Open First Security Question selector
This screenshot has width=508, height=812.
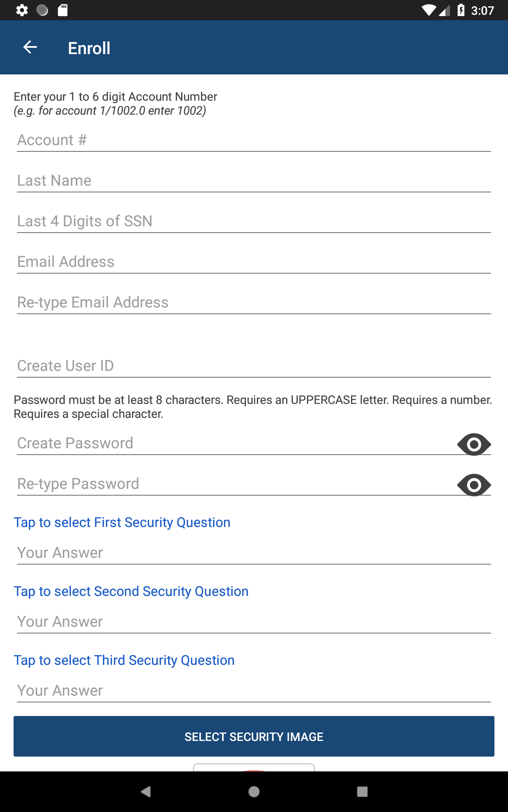point(122,522)
